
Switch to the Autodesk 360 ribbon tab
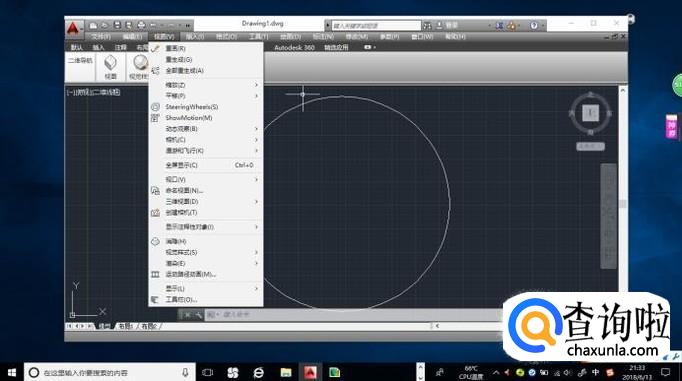coord(294,47)
